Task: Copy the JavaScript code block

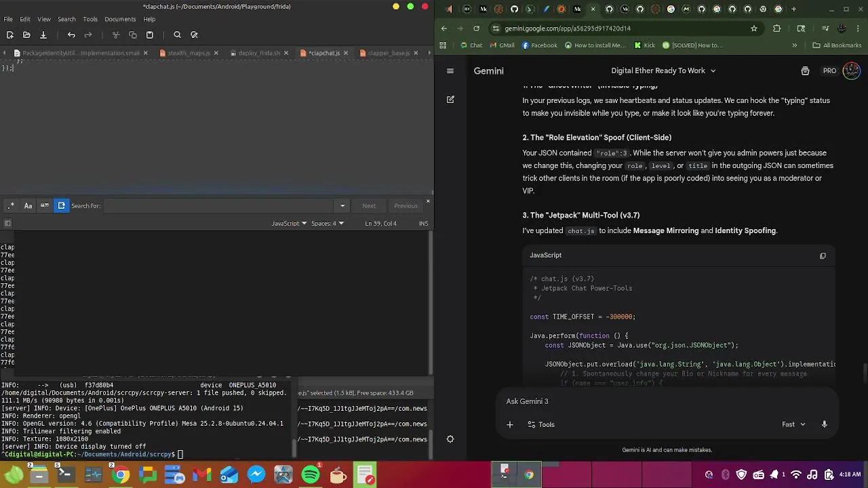Action: coord(823,256)
